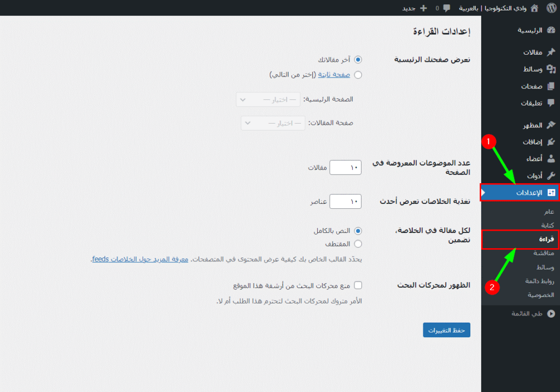This screenshot has height=392, width=560.
Task: Click the وسائط media icon in the main sidebar
Action: 551,69
